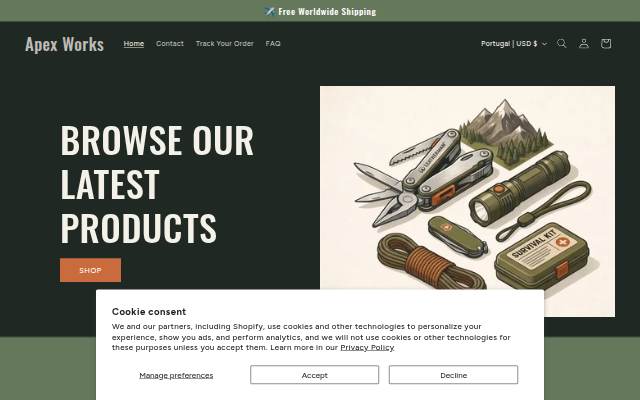Image resolution: width=640 pixels, height=400 pixels.
Task: Click the orange SHOP button
Action: tap(90, 270)
